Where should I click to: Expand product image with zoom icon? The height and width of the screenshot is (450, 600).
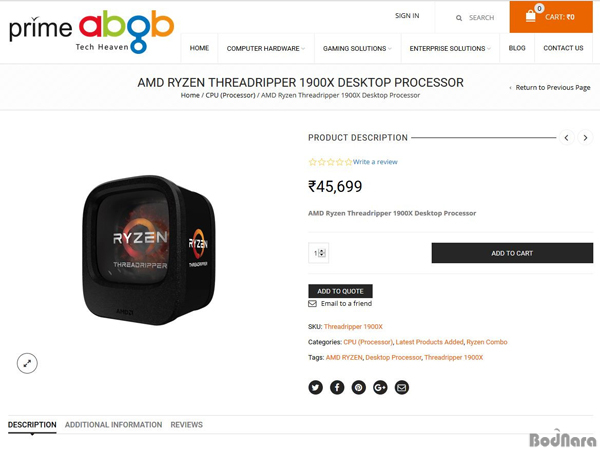coord(27,364)
